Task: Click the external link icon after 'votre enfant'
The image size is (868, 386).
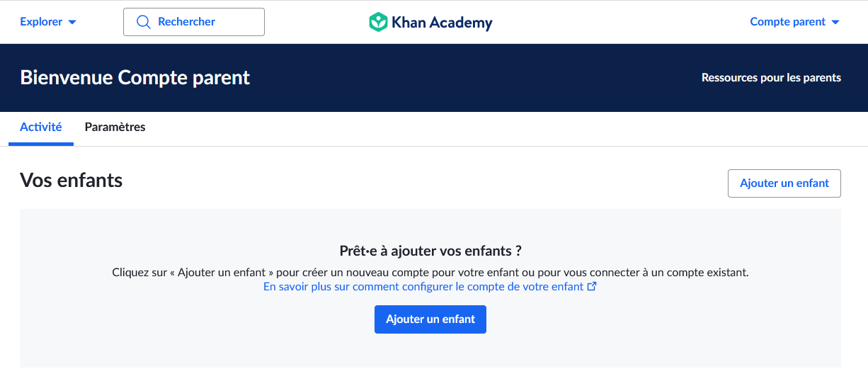Action: point(593,287)
